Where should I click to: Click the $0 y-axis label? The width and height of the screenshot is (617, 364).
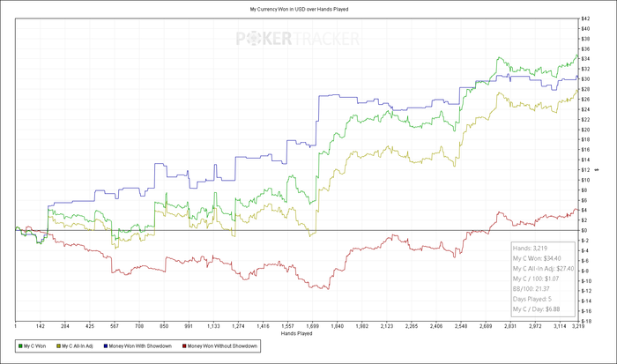(x=584, y=231)
